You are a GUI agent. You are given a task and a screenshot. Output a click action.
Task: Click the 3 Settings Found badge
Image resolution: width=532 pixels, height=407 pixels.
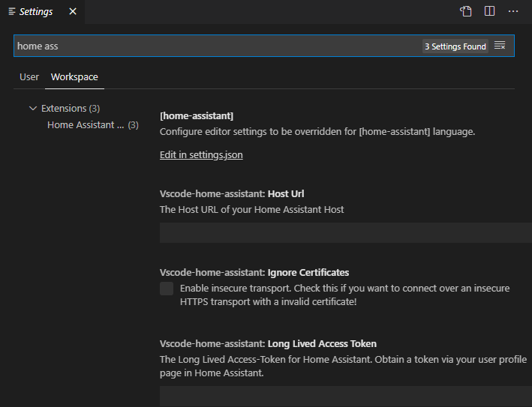click(x=455, y=46)
